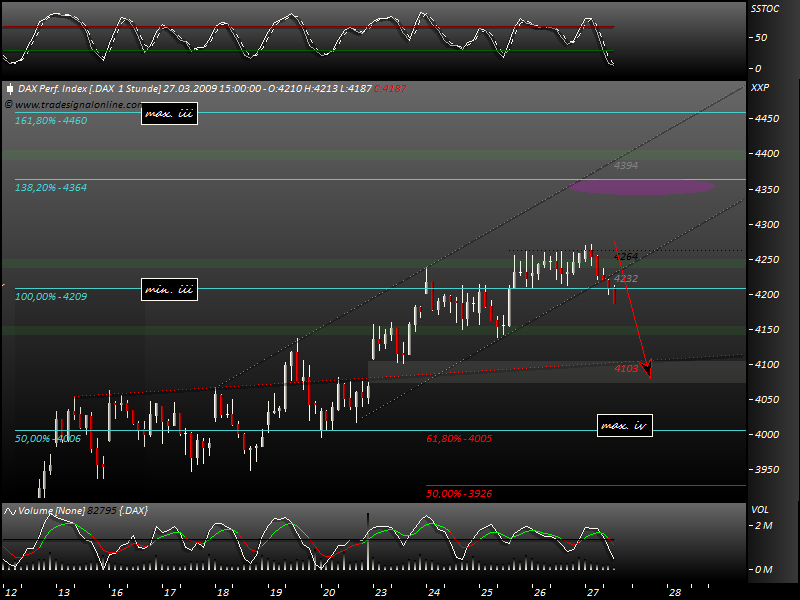Click the '0 M' volume axis tick
Viewport: 800px width, 600px height.
point(764,570)
